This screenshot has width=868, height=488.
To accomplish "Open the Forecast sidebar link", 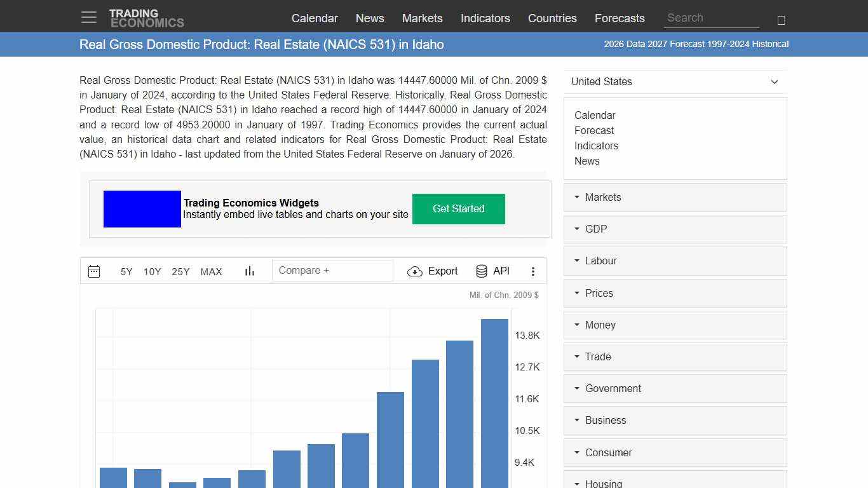I will click(594, 130).
